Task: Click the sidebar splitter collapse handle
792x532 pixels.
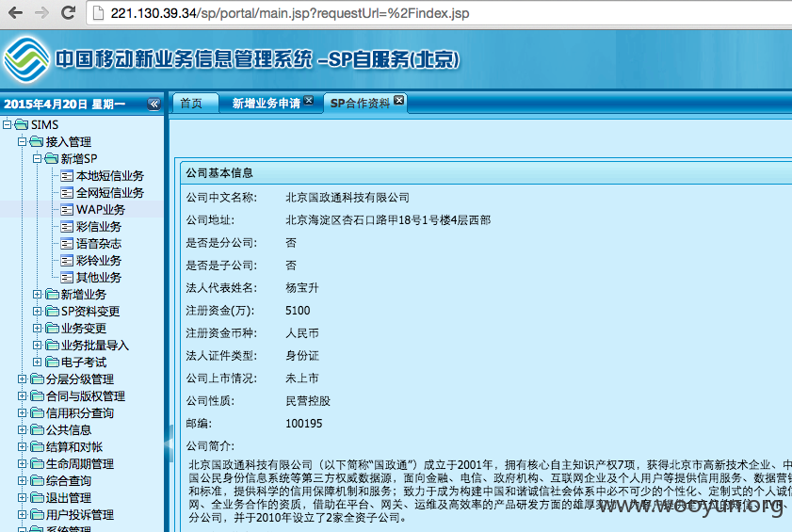Action: click(x=170, y=443)
